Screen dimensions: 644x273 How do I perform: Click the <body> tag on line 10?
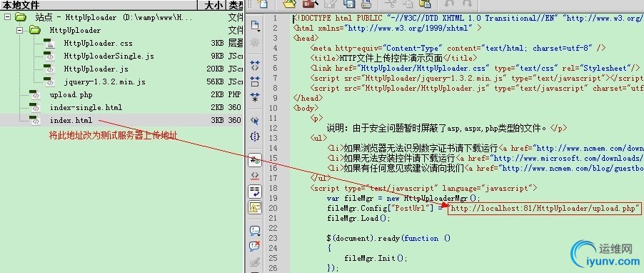pos(306,108)
